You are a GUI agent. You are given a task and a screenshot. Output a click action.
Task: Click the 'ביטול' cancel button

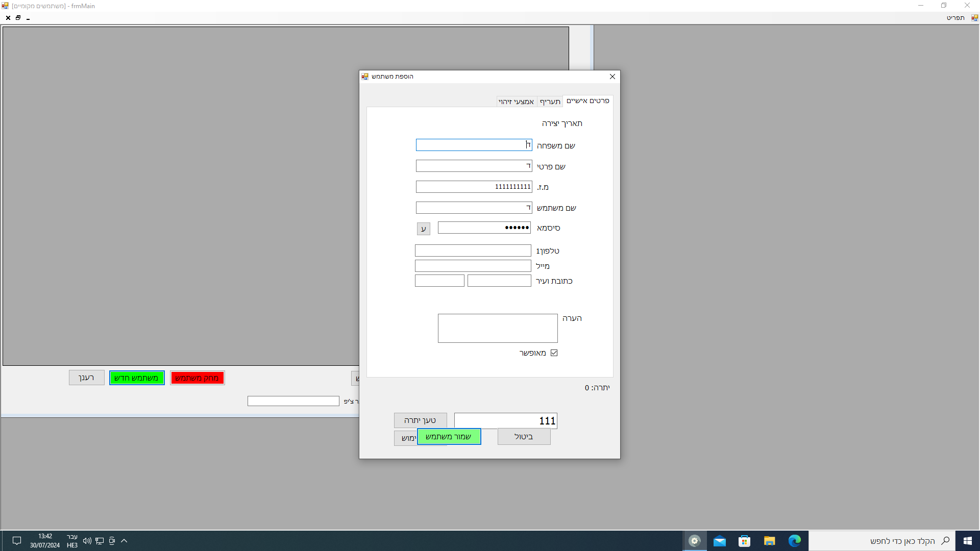click(x=524, y=436)
